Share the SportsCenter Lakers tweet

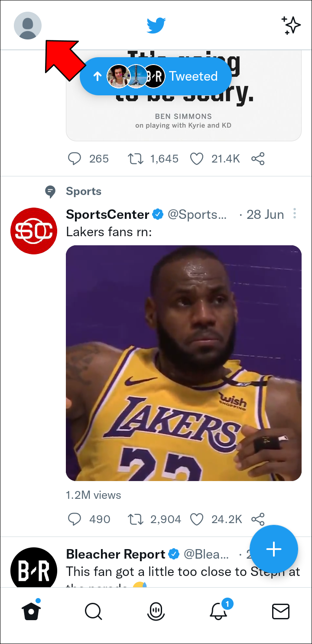(258, 519)
